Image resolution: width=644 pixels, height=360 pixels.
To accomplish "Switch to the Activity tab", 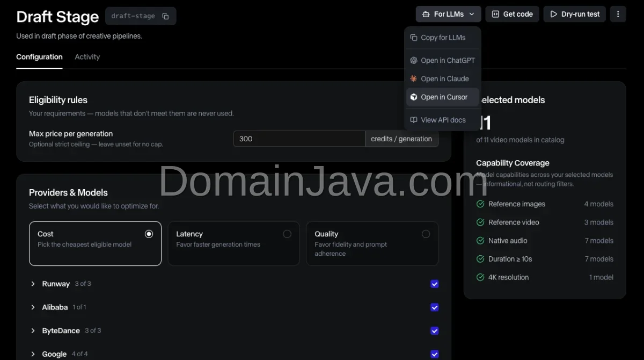I will coord(87,57).
